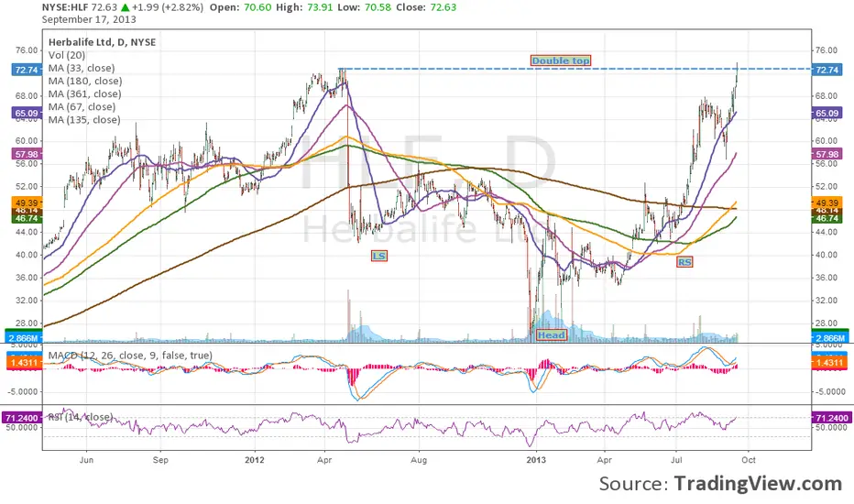Click the Sep label on time axis

click(160, 460)
